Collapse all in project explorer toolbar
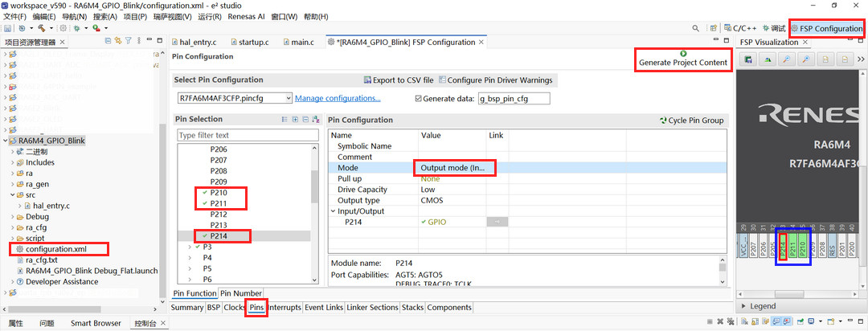The width and height of the screenshot is (868, 331). 108,41
